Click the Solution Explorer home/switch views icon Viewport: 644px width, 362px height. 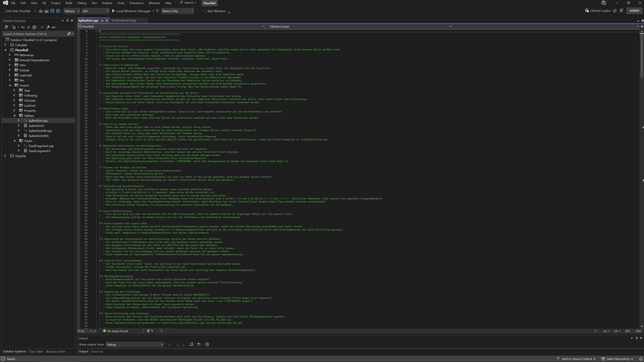tap(6, 27)
